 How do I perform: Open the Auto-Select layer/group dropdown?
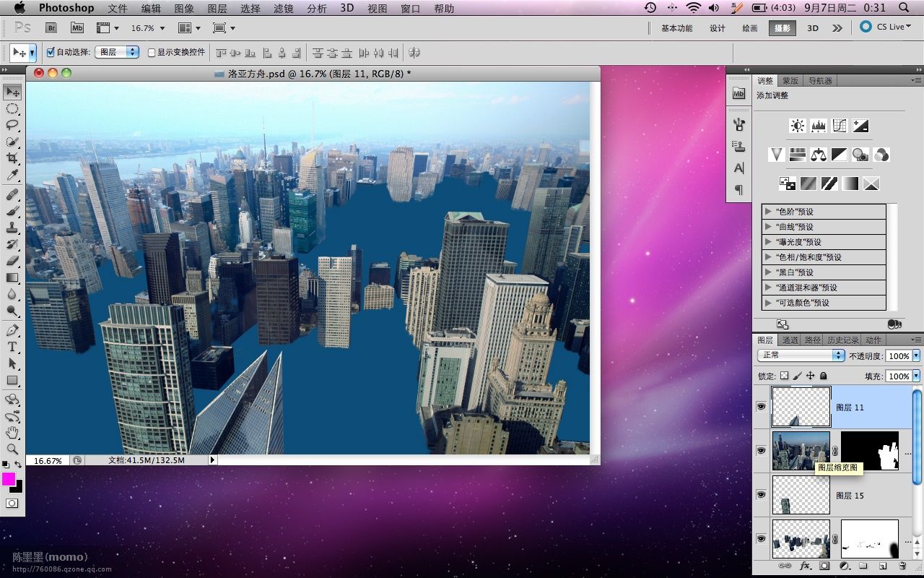[x=116, y=52]
